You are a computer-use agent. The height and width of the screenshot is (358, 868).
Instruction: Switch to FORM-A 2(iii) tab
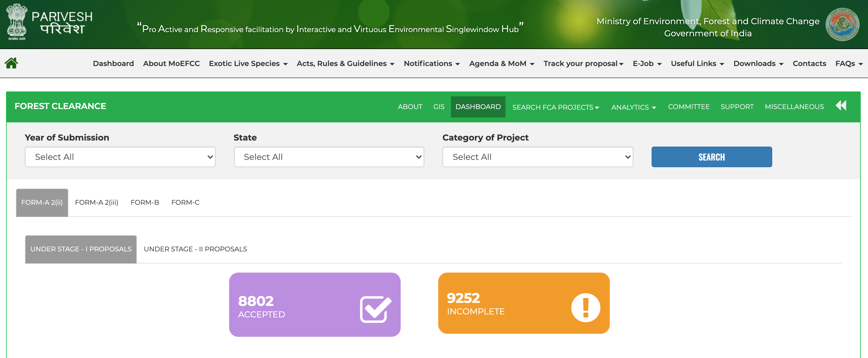coord(96,202)
